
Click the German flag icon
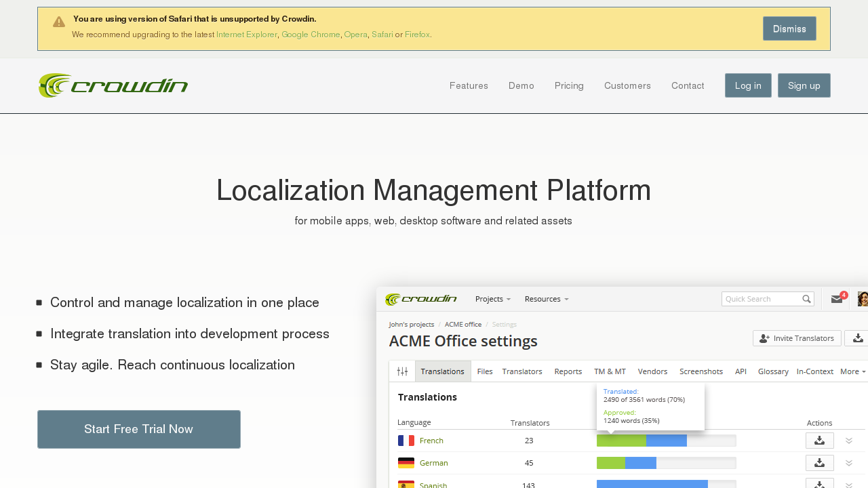point(406,463)
